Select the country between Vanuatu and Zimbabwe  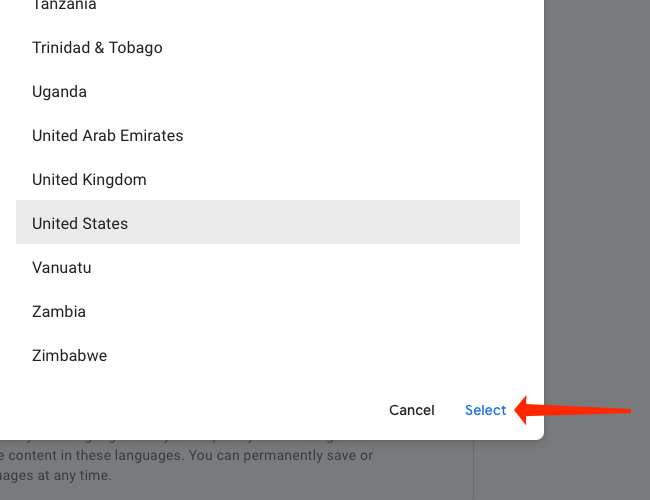[59, 312]
